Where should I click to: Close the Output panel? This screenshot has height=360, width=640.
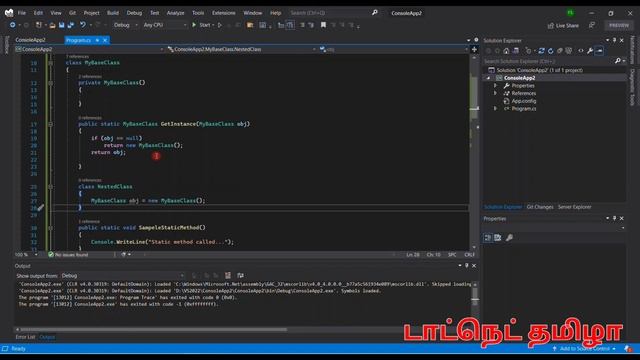pyautogui.click(x=474, y=266)
